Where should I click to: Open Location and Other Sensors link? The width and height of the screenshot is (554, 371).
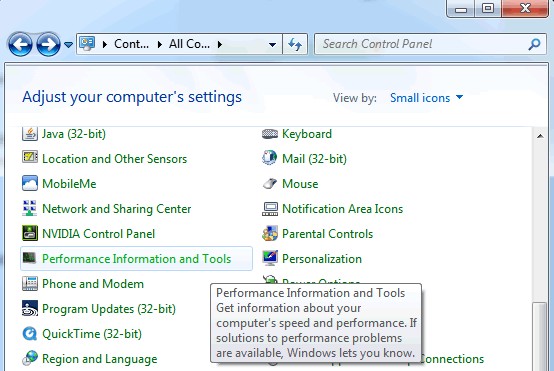(x=114, y=159)
